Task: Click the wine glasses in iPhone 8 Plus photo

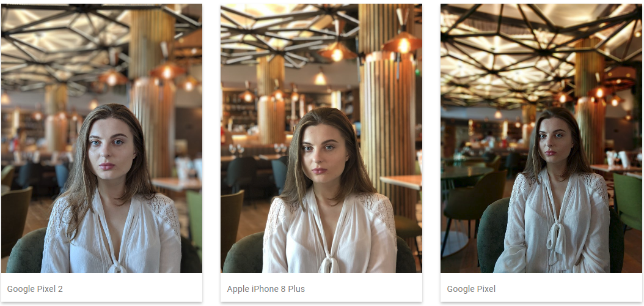Action: (x=236, y=149)
